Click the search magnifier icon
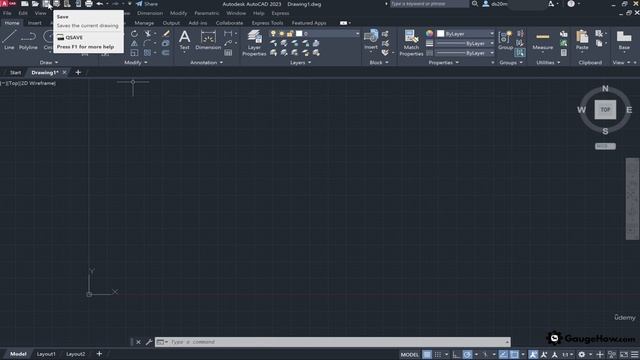The image size is (640, 360). click(475, 4)
